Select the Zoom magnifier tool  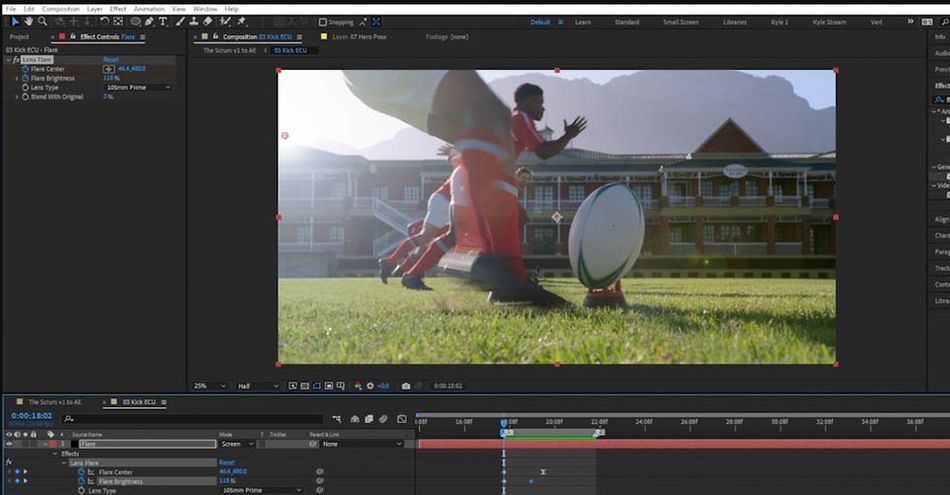[x=42, y=22]
